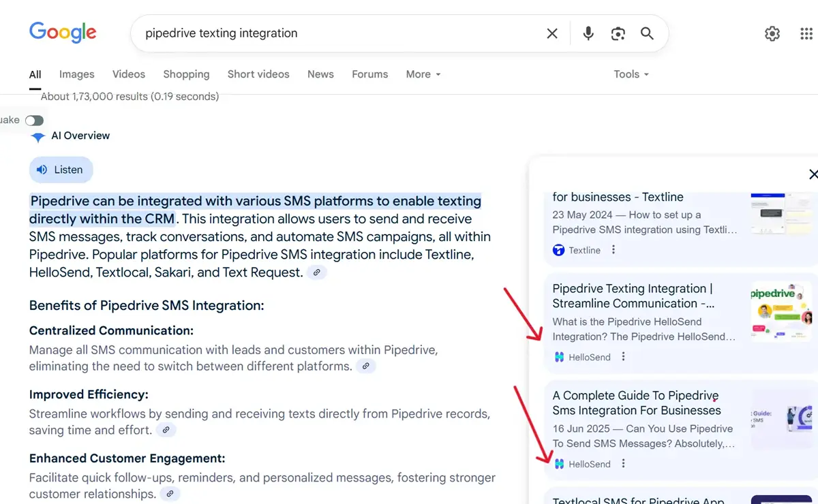818x504 pixels.
Task: Click link icon after Centralized Communication text
Action: (366, 366)
